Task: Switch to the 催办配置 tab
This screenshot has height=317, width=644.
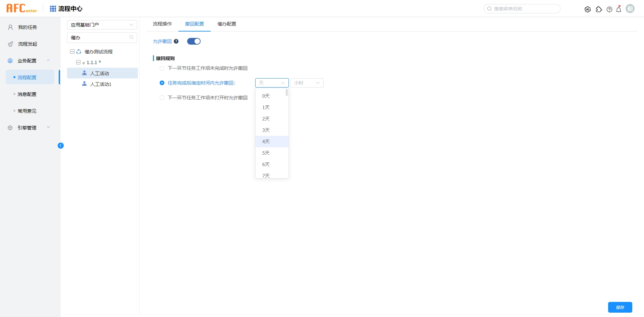Action: (226, 24)
